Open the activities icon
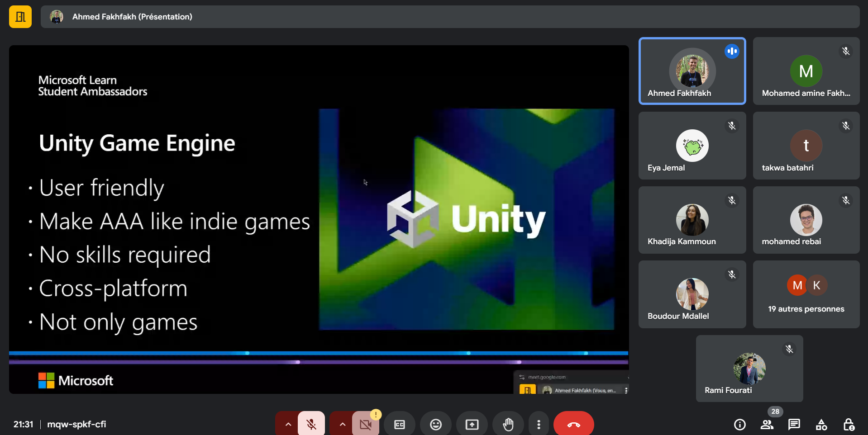 click(x=821, y=425)
